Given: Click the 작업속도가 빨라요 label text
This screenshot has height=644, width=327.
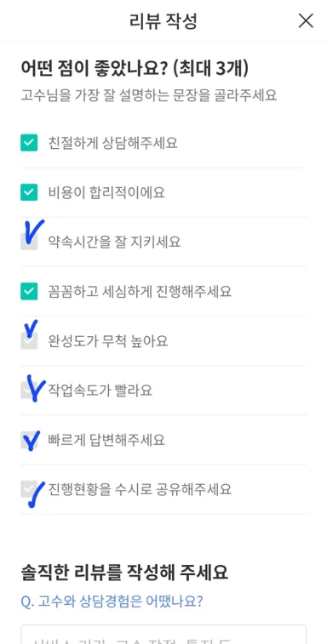Looking at the screenshot, I should [100, 390].
